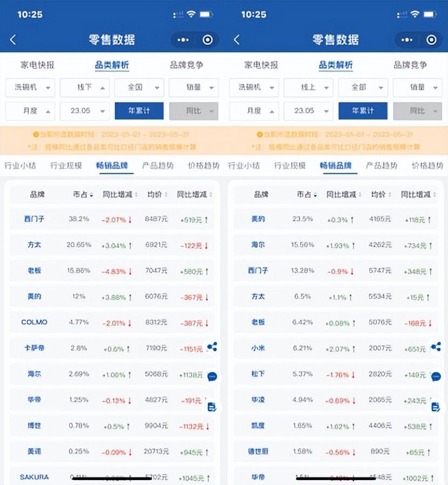Screen dimensions: 448x485
Task: Open right screen's three-dot more menu
Action: click(x=407, y=40)
